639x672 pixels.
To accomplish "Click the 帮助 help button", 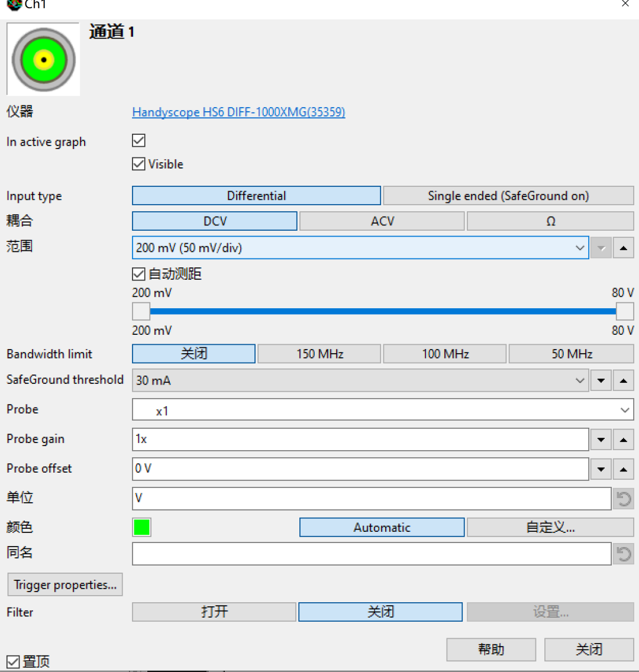I will [491, 650].
